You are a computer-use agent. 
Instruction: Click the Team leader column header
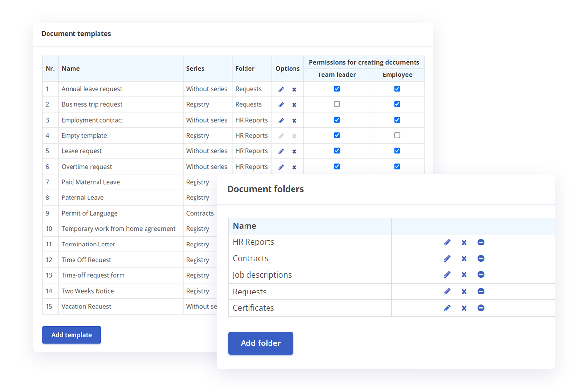[337, 75]
